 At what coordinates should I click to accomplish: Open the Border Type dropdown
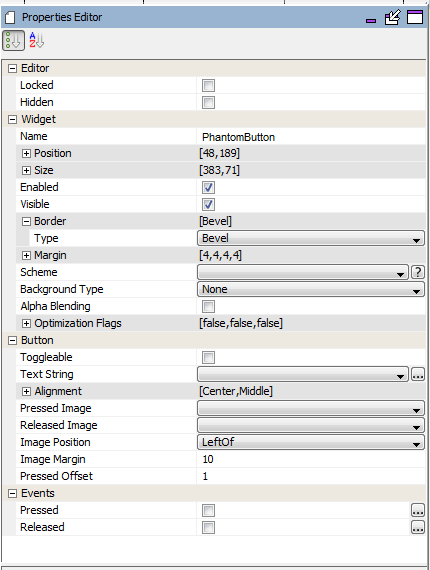[x=311, y=238]
